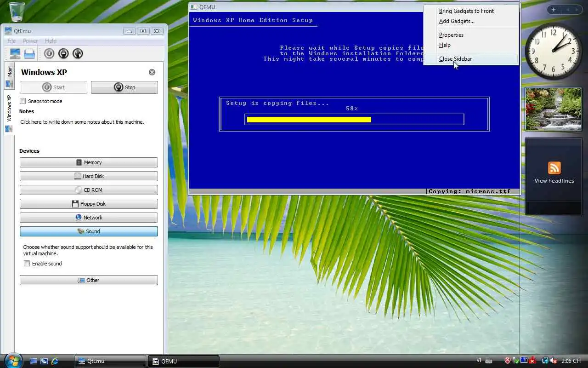Choose Close Sidebar in the context menu
This screenshot has width=588, height=368.
(x=471, y=59)
